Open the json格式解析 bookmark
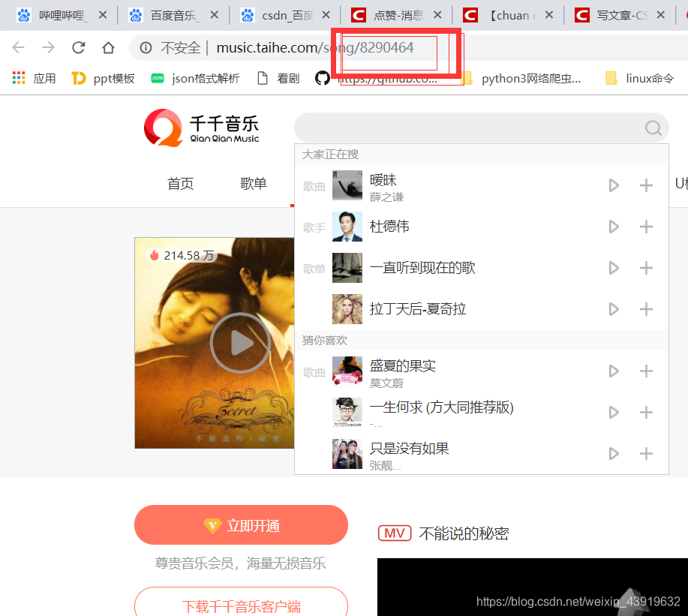The image size is (688, 616). (x=195, y=79)
